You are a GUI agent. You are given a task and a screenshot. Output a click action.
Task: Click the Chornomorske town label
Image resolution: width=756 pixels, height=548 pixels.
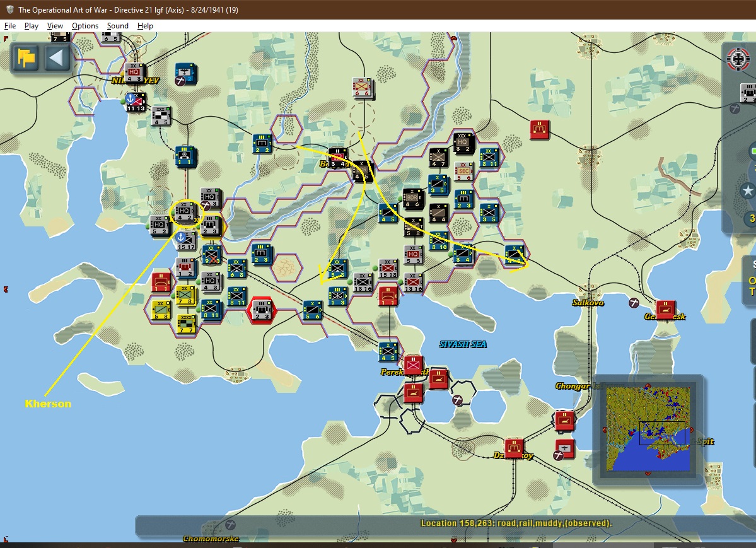coord(211,539)
